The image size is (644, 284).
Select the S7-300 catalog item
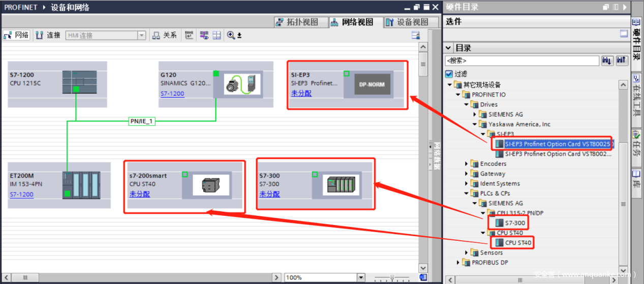point(509,223)
